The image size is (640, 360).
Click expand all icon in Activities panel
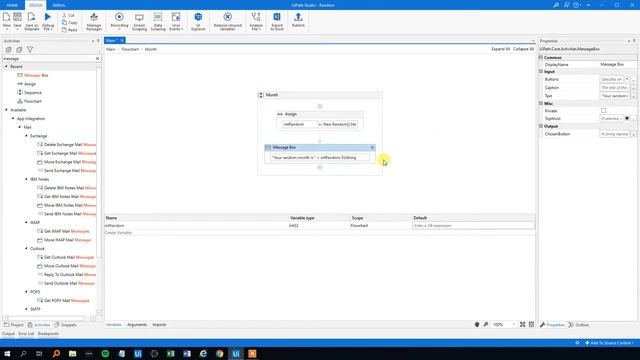pyautogui.click(x=9, y=49)
